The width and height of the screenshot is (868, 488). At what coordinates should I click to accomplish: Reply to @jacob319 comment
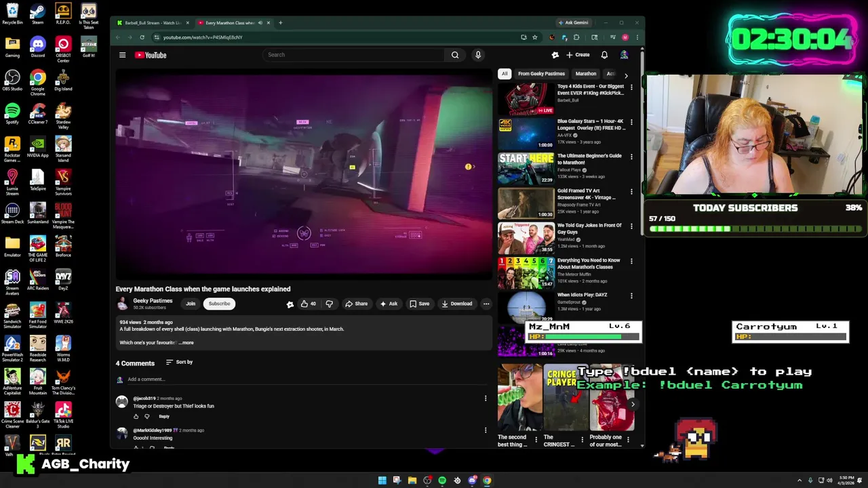pyautogui.click(x=164, y=416)
